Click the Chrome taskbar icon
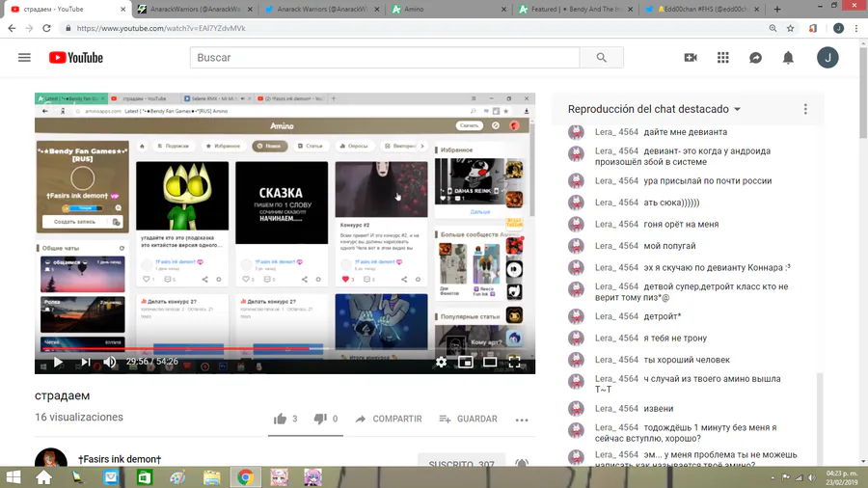The height and width of the screenshot is (488, 868). pos(245,477)
